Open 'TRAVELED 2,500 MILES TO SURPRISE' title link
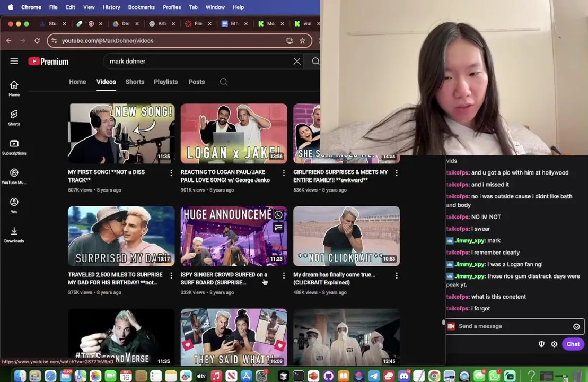Screen dimensions: 588x382 (x=115, y=279)
